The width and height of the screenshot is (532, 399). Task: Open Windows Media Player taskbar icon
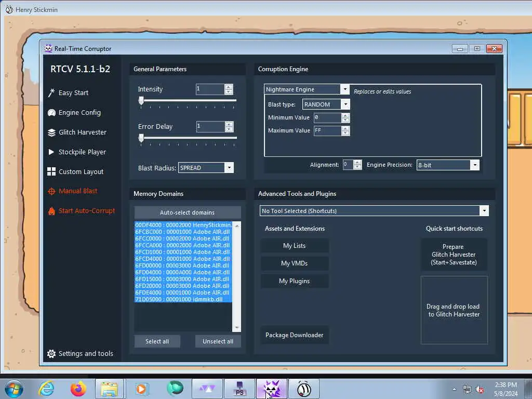tap(141, 389)
